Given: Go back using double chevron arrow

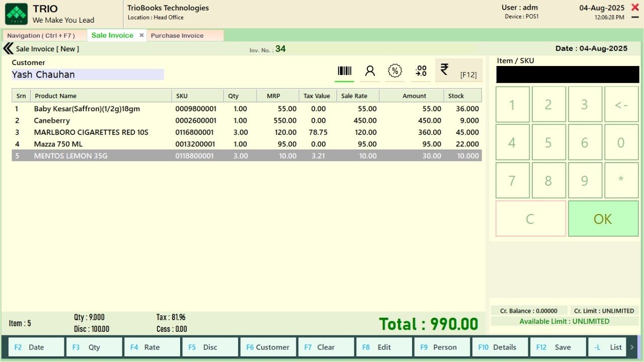Looking at the screenshot, I should pyautogui.click(x=8, y=49).
